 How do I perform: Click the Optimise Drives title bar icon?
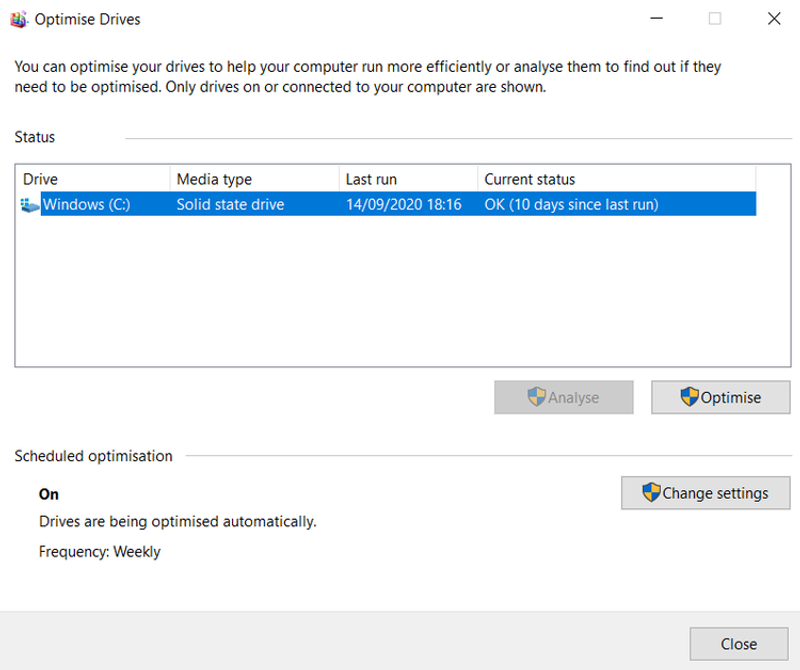point(19,19)
